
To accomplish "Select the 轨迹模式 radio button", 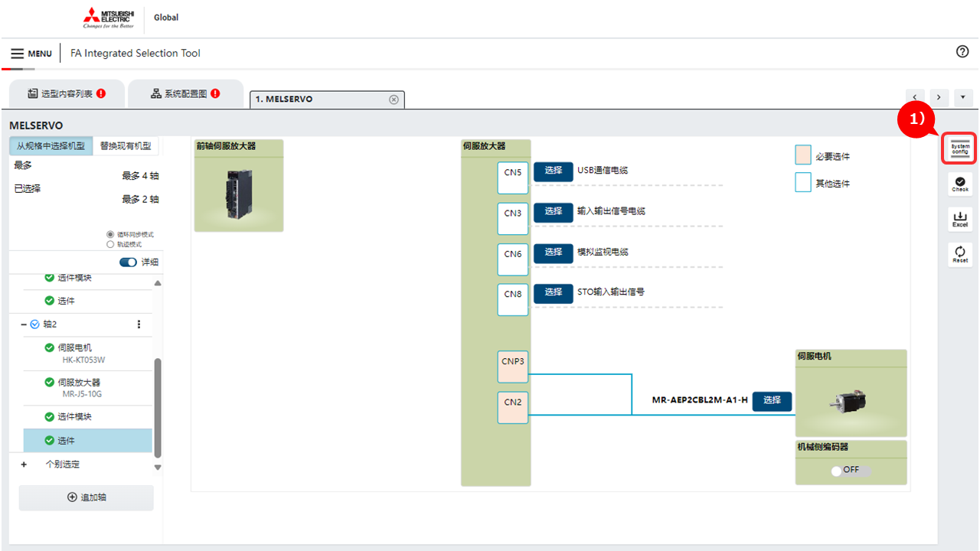I will click(x=110, y=244).
